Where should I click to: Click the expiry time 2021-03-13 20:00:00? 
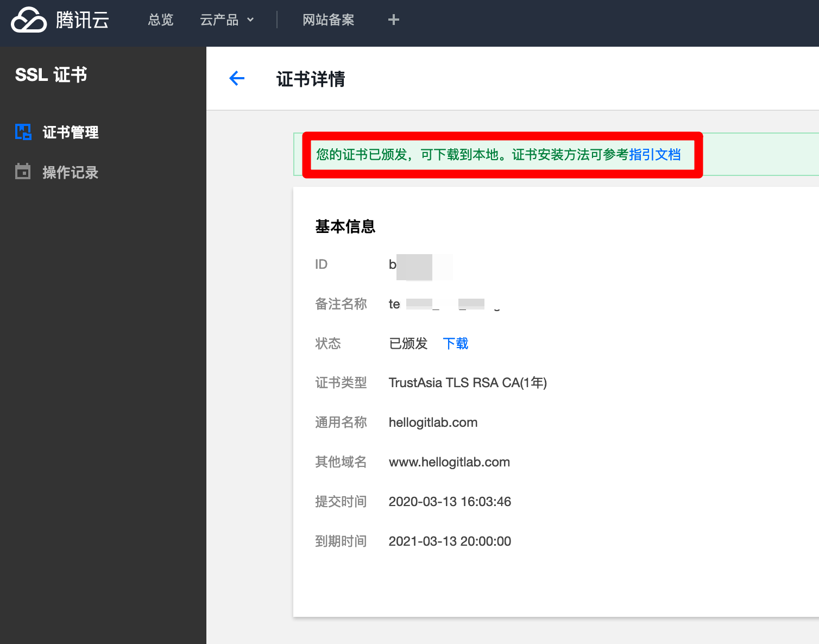click(450, 541)
